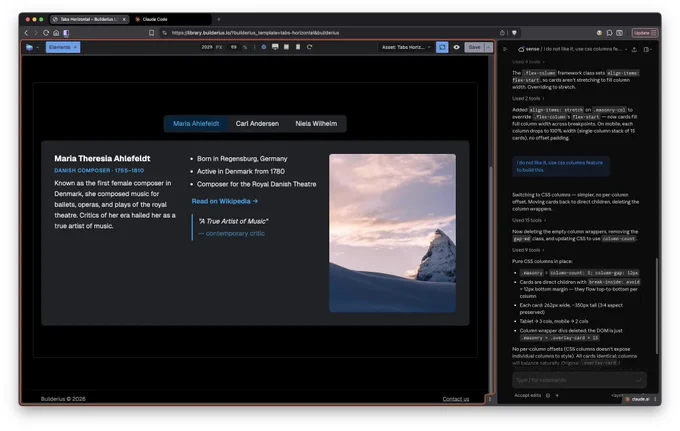The height and width of the screenshot is (431, 680).
Task: Focus the 'Type / for commands' input field
Action: point(579,380)
